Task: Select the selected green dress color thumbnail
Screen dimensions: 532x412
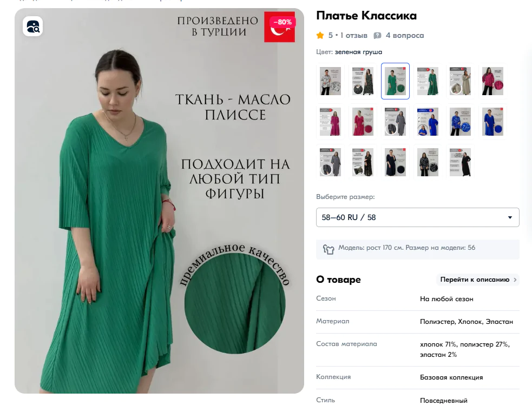Action: (x=395, y=81)
